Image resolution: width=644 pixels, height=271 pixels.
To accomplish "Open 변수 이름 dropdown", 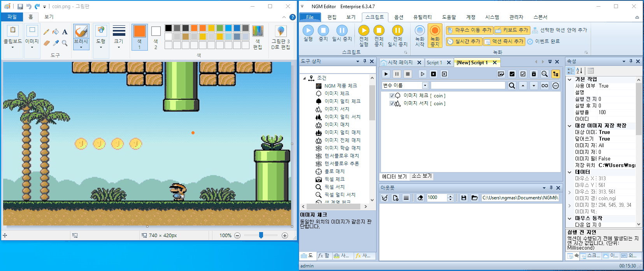I will tap(425, 86).
